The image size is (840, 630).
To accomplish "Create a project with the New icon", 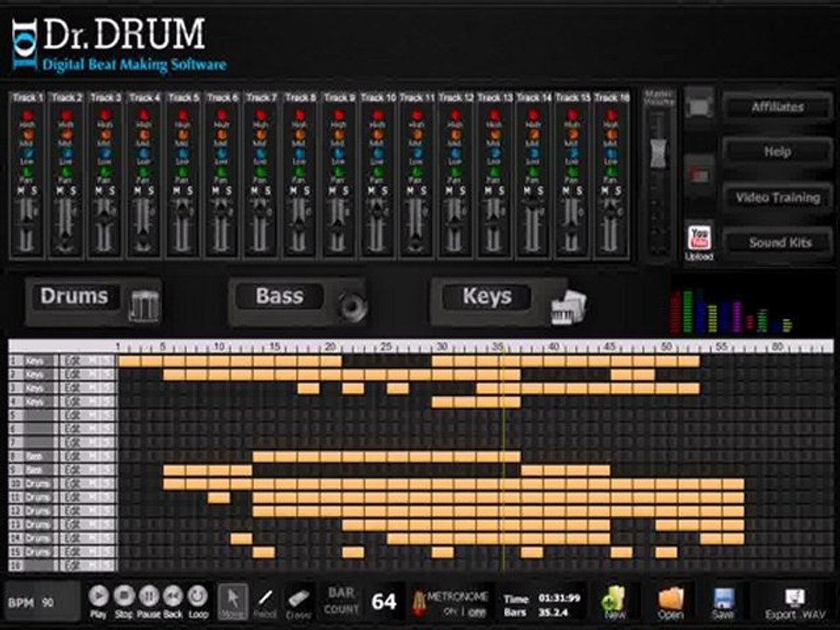I will (x=613, y=601).
